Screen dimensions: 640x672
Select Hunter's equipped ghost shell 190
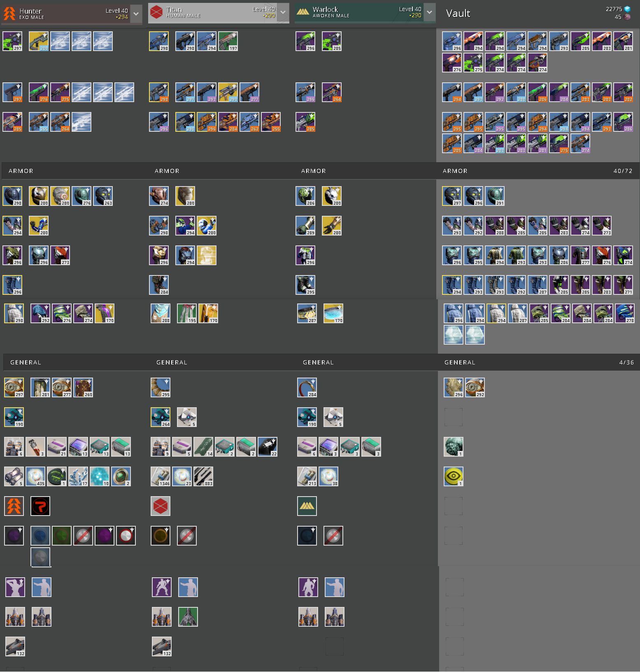14,417
